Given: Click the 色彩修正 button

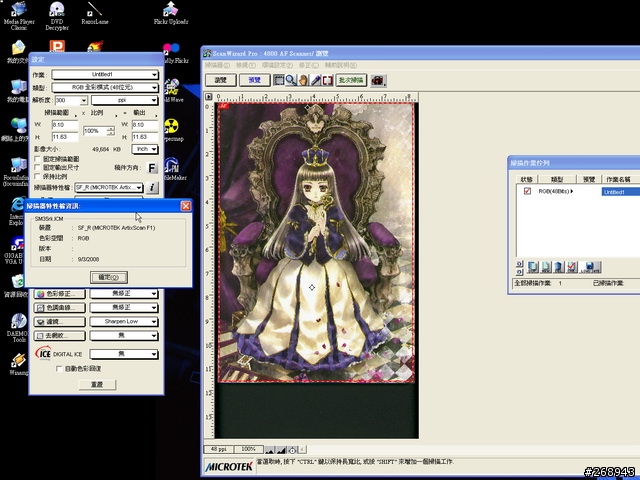Looking at the screenshot, I should (60, 293).
